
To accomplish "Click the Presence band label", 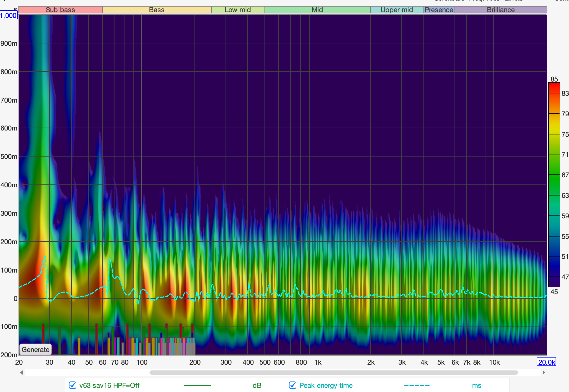I will pyautogui.click(x=439, y=10).
